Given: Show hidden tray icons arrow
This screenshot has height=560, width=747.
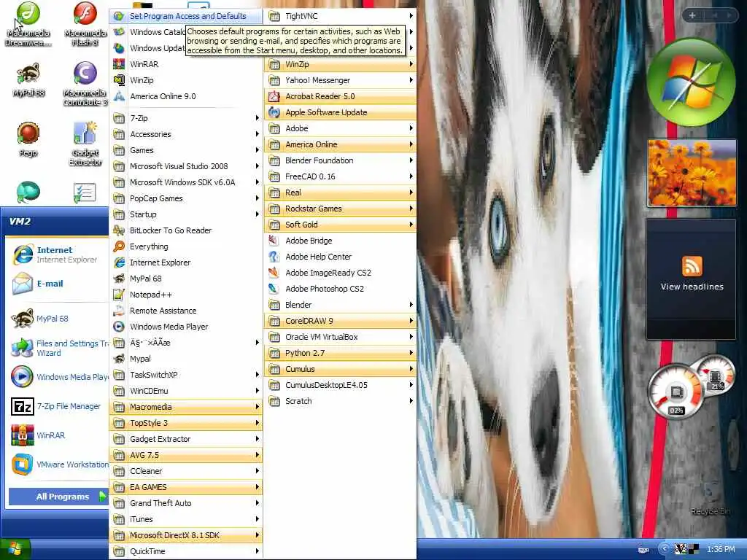Looking at the screenshot, I should click(x=664, y=550).
